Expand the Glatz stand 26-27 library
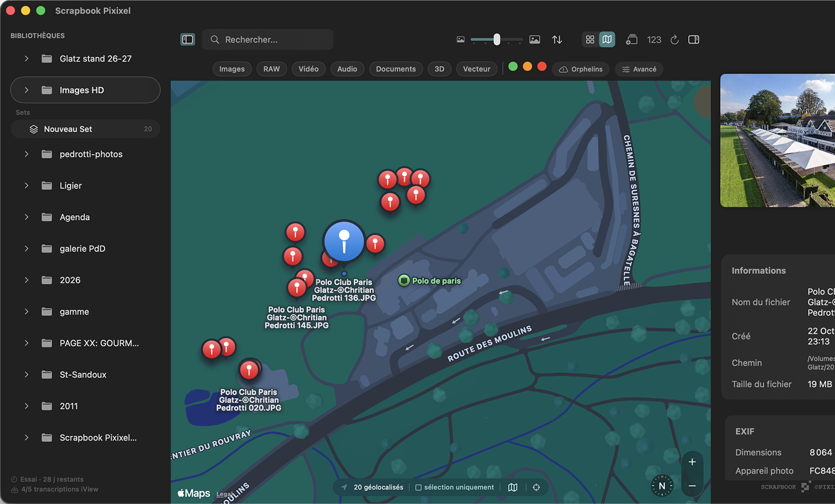 pos(26,59)
